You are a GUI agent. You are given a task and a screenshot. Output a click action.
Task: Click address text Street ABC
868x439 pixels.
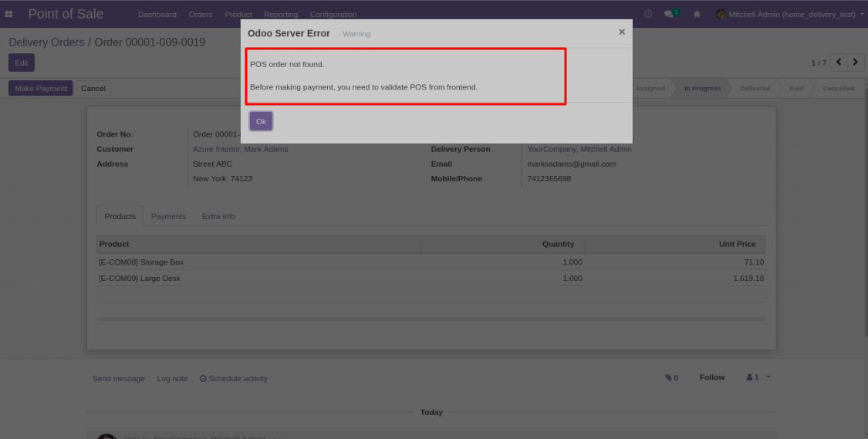click(x=213, y=164)
